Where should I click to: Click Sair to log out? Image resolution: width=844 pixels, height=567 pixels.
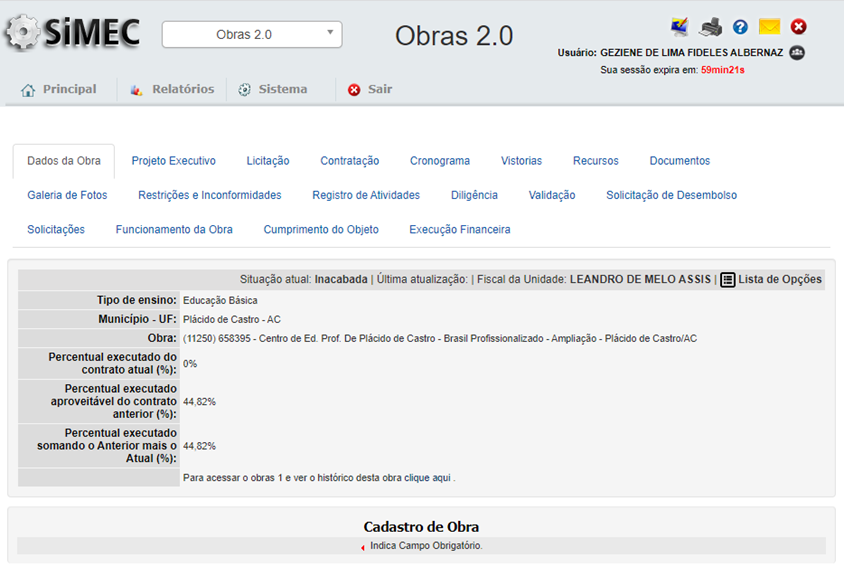click(370, 90)
